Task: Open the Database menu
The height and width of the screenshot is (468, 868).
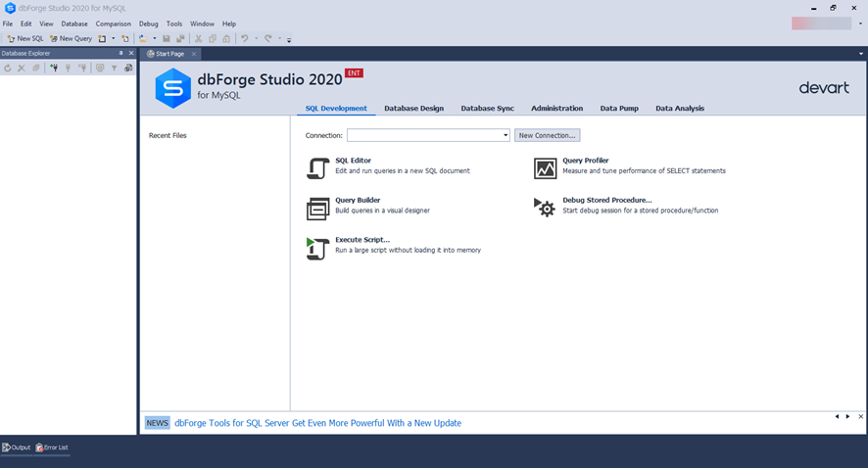Action: click(74, 23)
